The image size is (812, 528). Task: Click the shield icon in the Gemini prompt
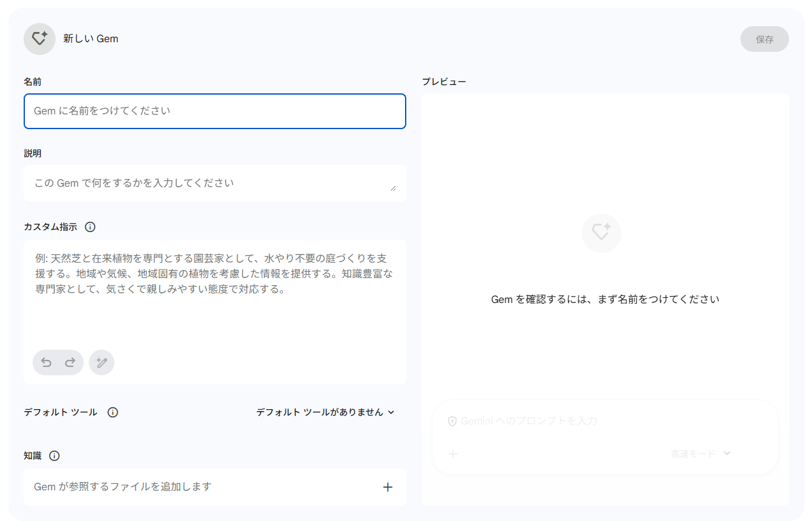pos(452,421)
